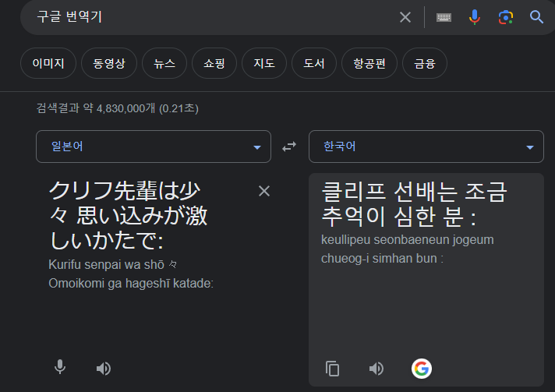Image resolution: width=555 pixels, height=392 pixels.
Task: Click the romanization 'Kurifu senpai wa shō'
Action: point(106,265)
